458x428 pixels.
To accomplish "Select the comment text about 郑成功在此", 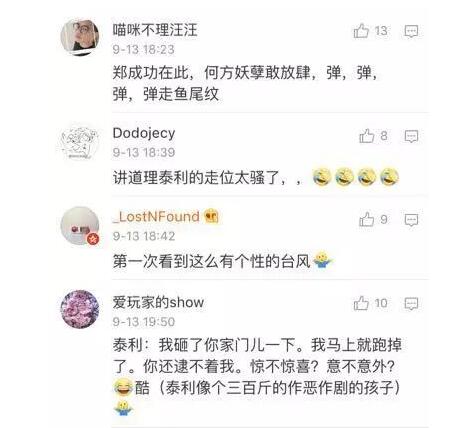I will [246, 83].
